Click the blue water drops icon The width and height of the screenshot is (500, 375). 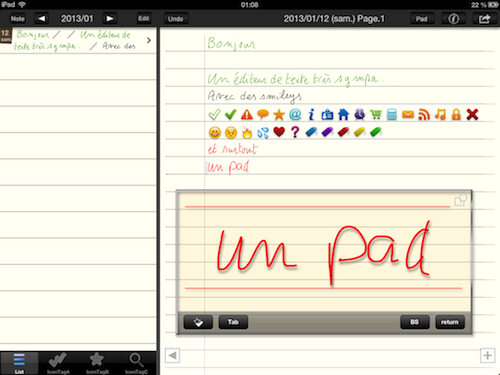pos(263,132)
